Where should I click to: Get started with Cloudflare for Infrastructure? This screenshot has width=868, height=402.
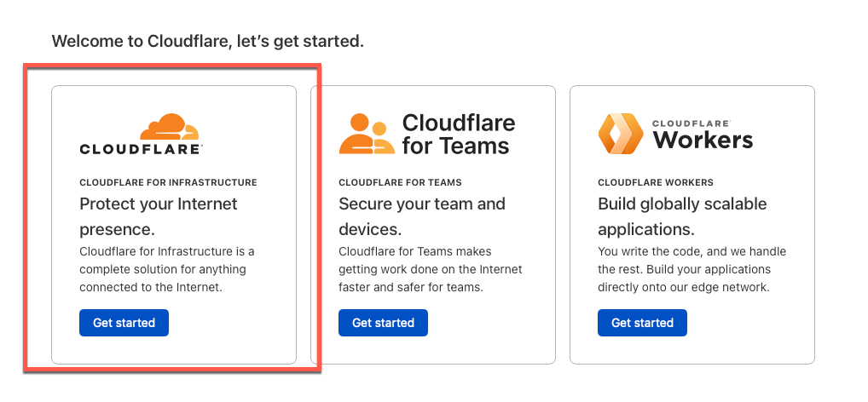click(124, 323)
